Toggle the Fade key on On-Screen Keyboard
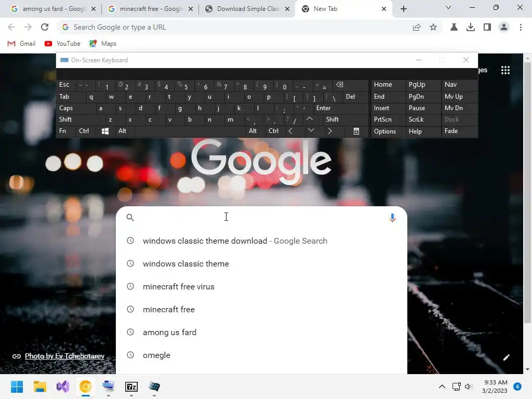 tap(459, 131)
